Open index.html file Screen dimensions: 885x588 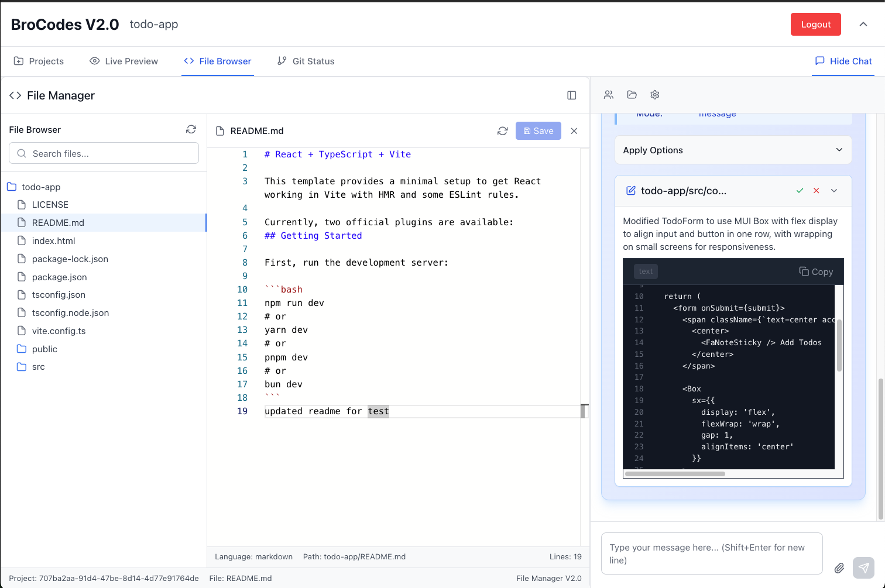tap(103, 241)
